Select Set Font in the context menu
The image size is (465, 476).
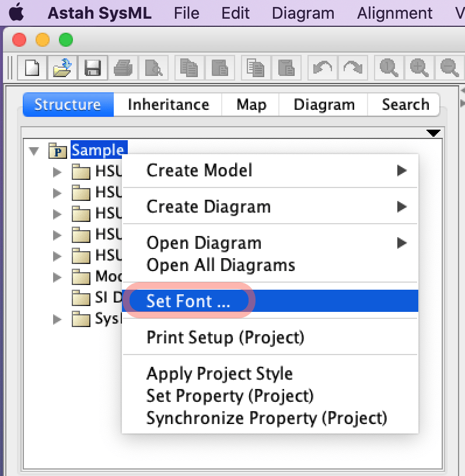[187, 301]
